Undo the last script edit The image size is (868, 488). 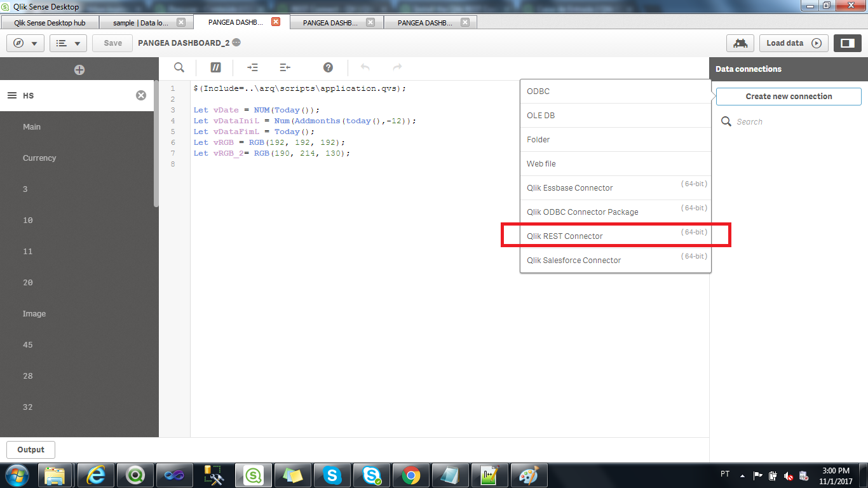coord(365,67)
